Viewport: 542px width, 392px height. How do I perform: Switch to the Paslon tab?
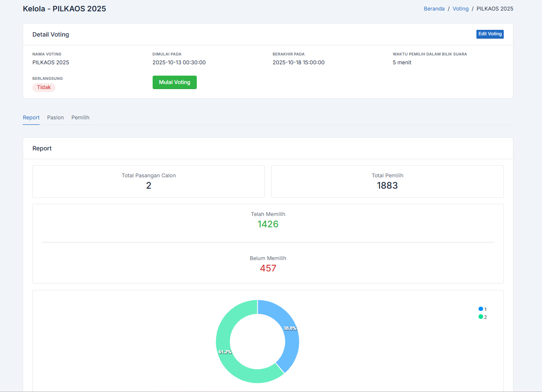click(56, 118)
